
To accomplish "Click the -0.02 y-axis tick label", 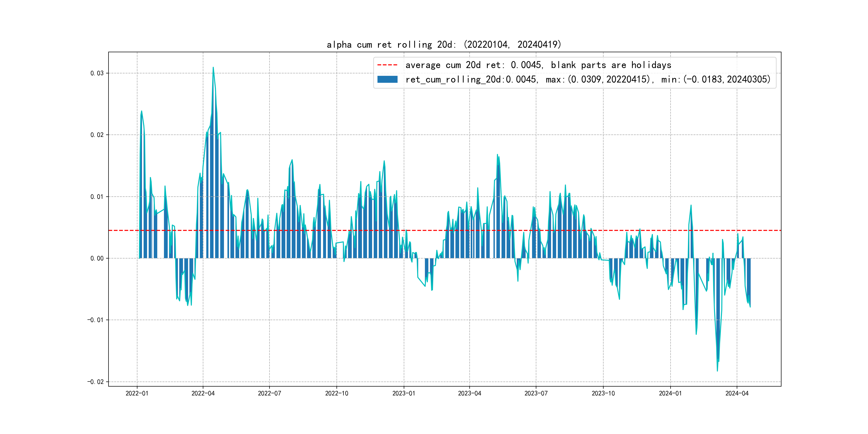I will (95, 382).
